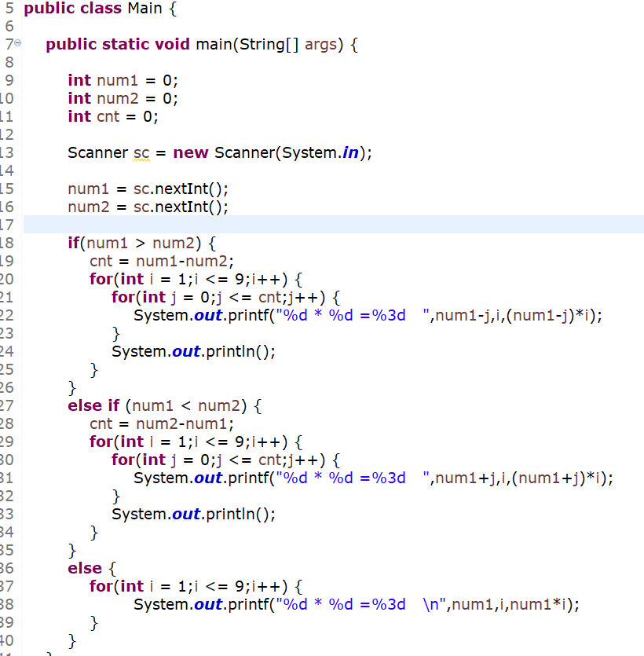Click the 'num2 = sc.nextInt();' line
The image size is (644, 656).
click(x=148, y=207)
